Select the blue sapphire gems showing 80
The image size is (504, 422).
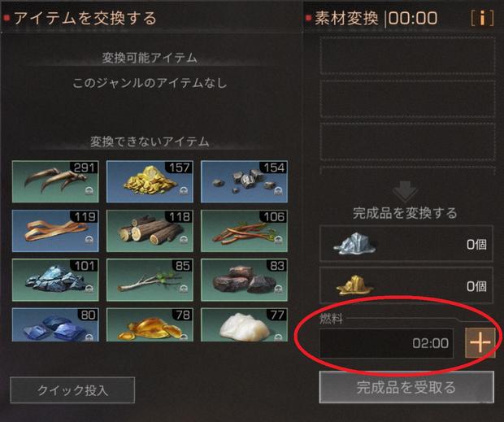[55, 324]
